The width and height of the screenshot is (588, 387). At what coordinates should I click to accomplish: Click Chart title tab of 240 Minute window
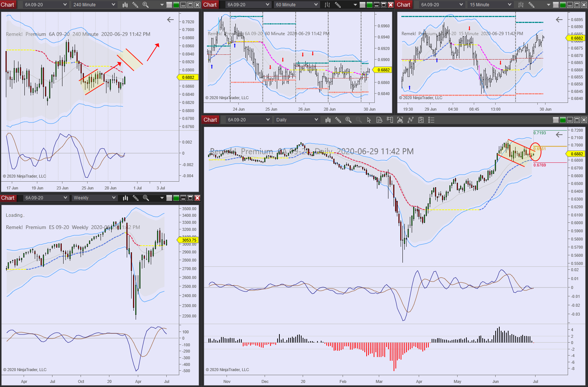tap(7, 5)
